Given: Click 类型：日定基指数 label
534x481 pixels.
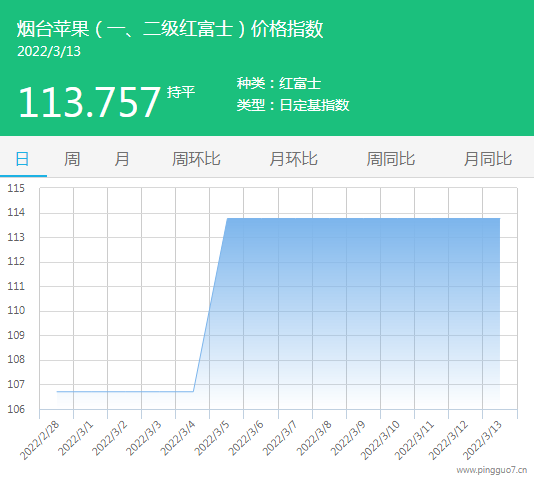Looking at the screenshot, I should point(293,105).
